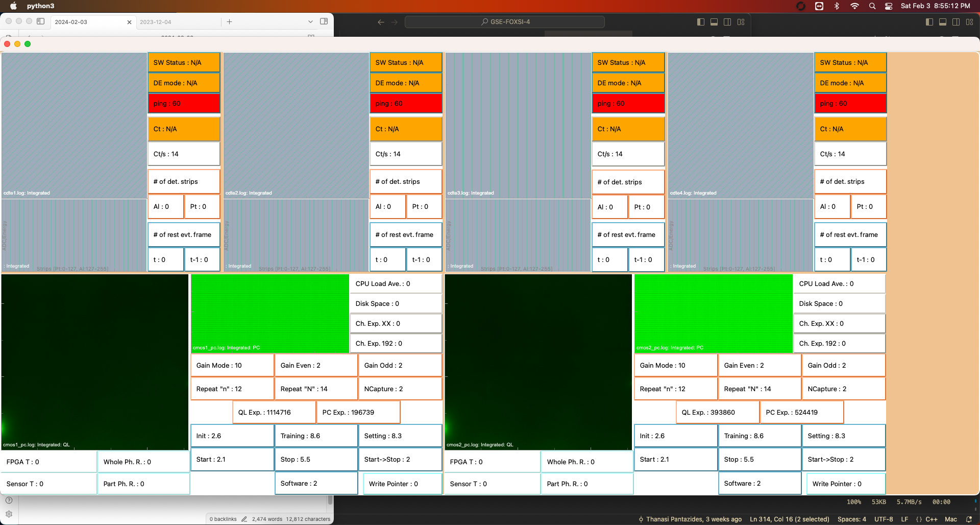
Task: Toggle primary sidebar icon beside GSE-FOXSI-4 search
Action: [x=701, y=22]
